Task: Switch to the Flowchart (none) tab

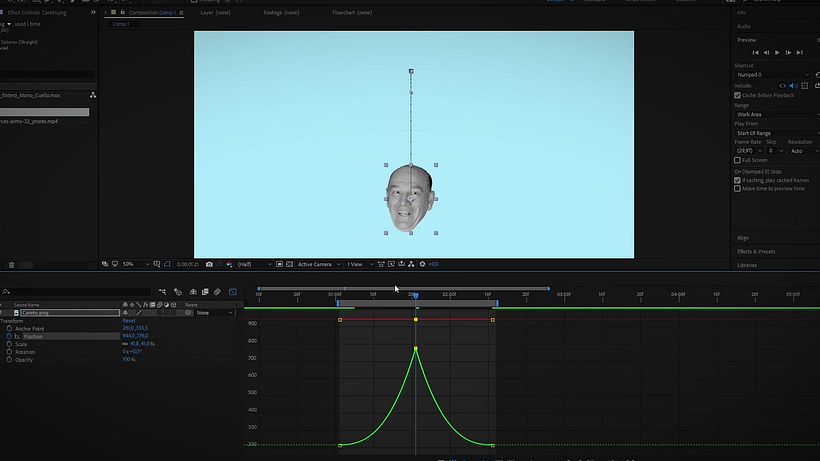Action: tap(352, 13)
